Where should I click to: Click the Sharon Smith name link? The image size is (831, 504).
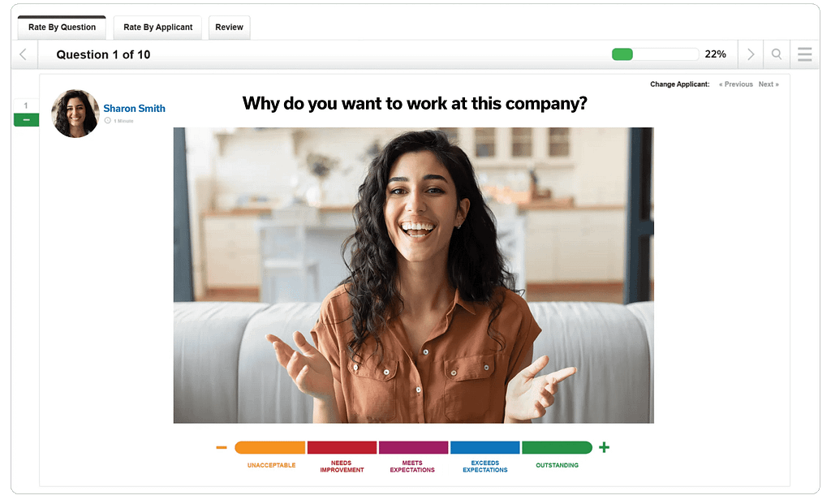(134, 108)
